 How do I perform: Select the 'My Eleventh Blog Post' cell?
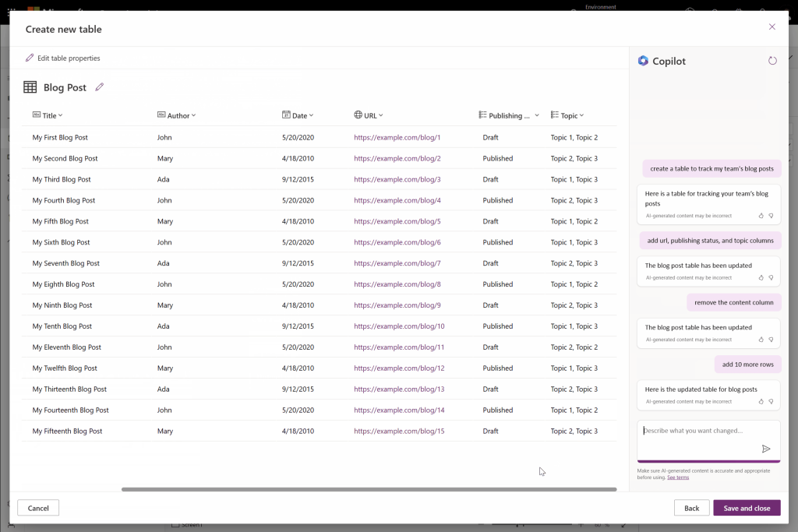67,347
